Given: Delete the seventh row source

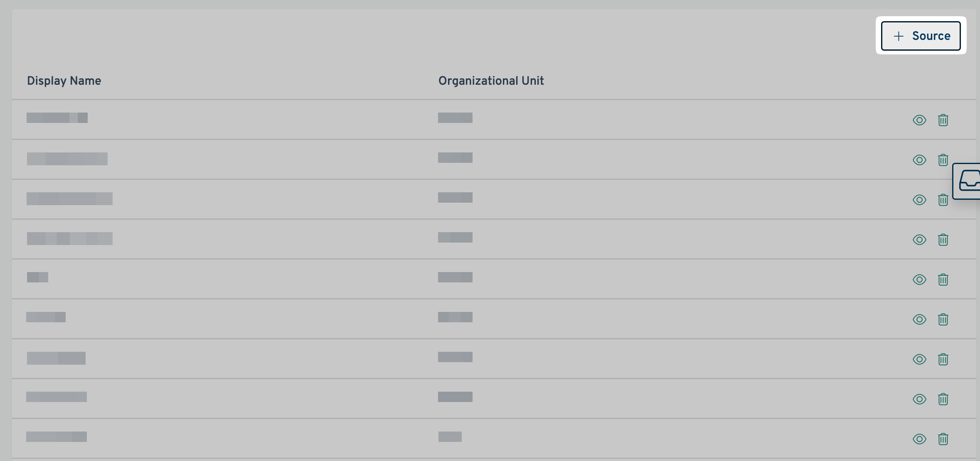Looking at the screenshot, I should pyautogui.click(x=943, y=359).
